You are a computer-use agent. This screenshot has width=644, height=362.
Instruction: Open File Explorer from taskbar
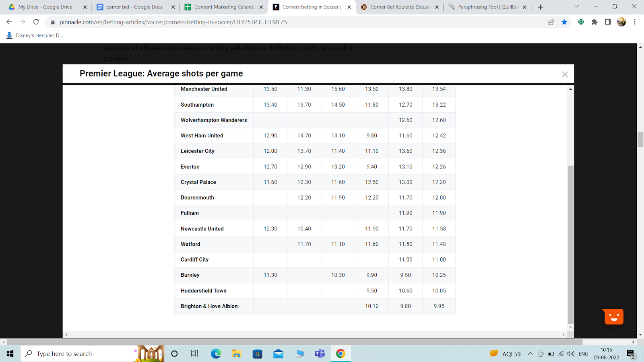(x=237, y=354)
